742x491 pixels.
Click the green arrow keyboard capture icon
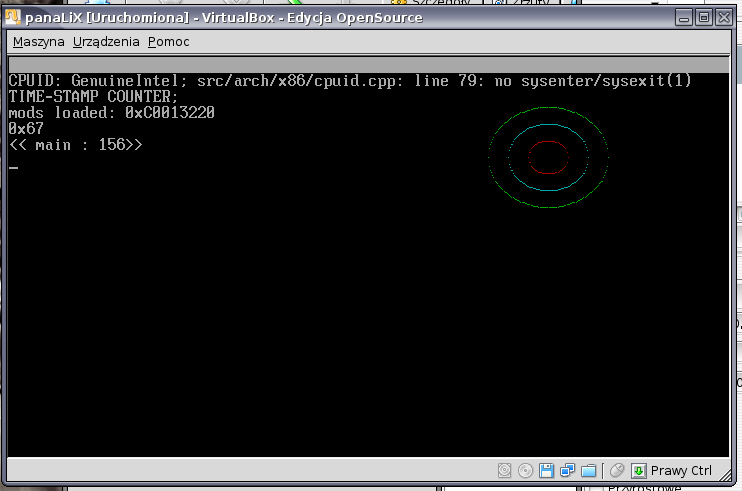coord(638,470)
